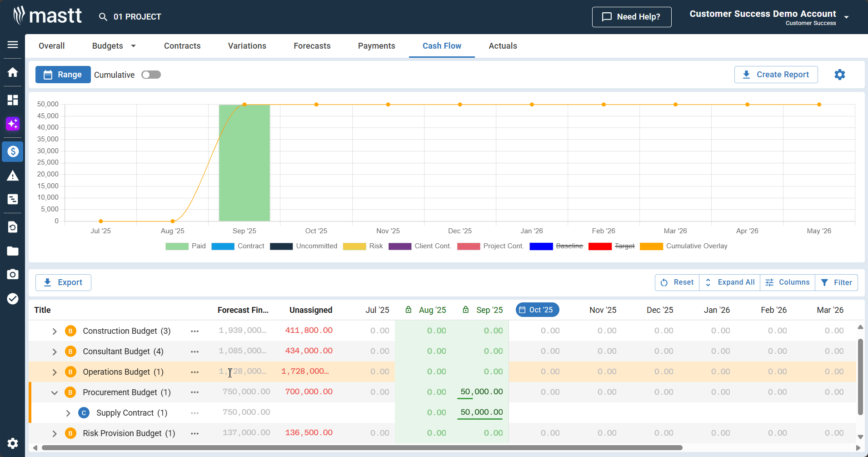Collapse the Procurement Budget row

[x=55, y=392]
